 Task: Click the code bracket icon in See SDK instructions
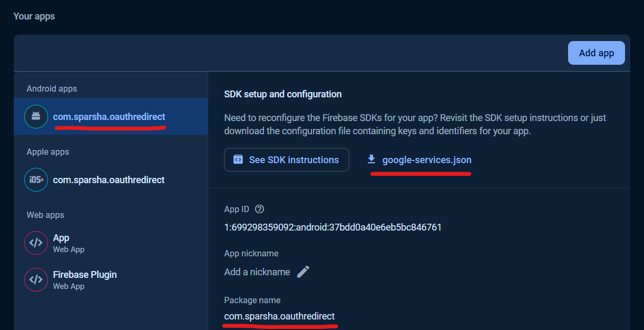click(x=238, y=159)
